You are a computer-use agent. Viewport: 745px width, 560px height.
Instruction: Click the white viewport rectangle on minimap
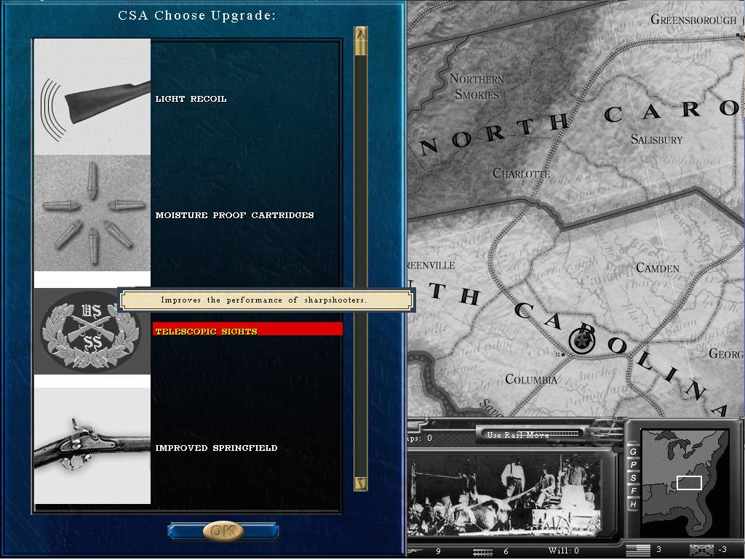[x=689, y=483]
